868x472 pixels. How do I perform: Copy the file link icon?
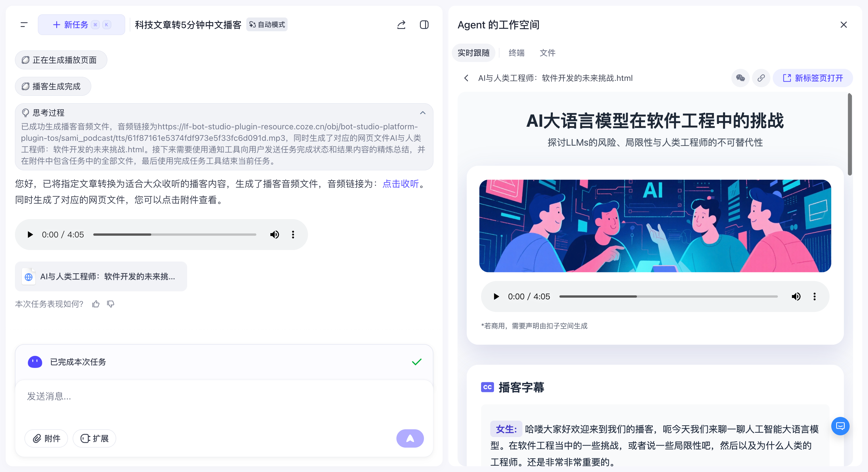[761, 78]
